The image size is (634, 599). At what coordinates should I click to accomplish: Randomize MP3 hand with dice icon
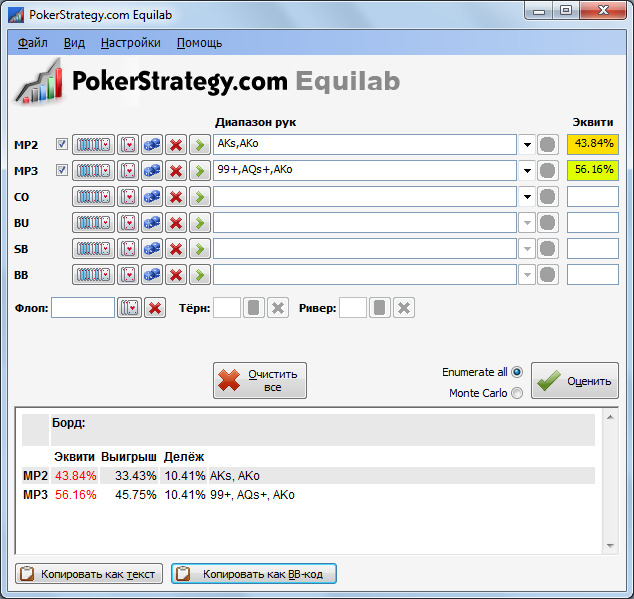(x=152, y=171)
